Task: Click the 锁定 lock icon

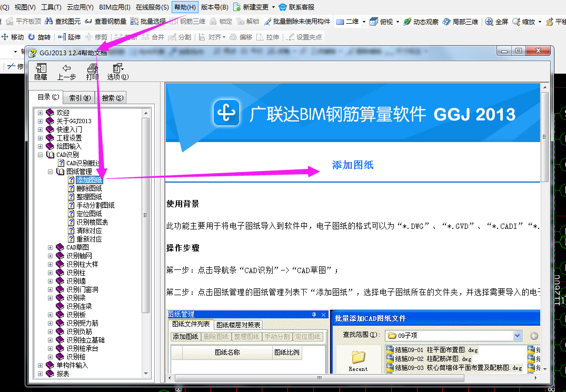Action: (x=213, y=22)
